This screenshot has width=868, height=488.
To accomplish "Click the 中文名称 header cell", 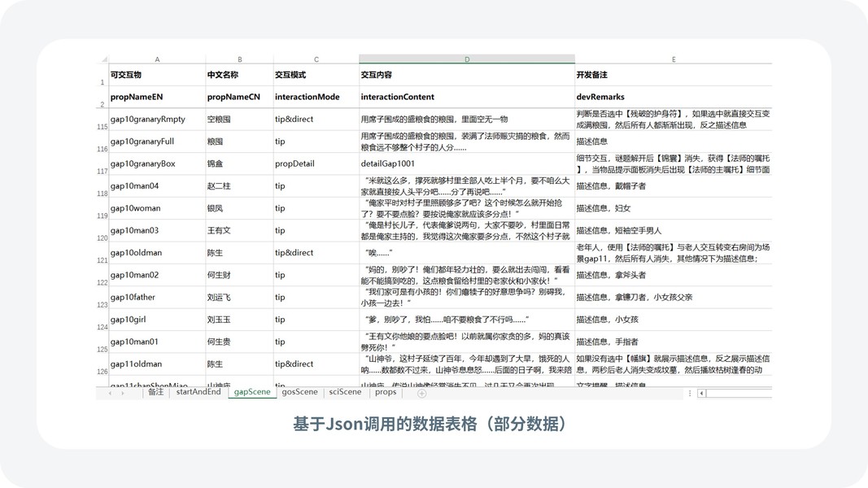I will tap(240, 75).
